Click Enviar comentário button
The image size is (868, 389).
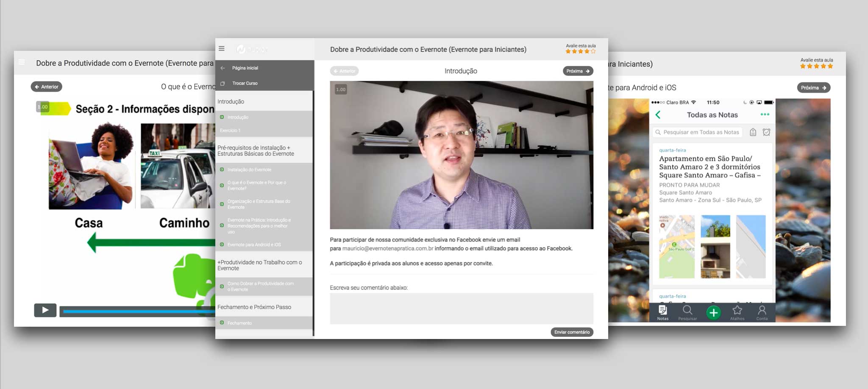[572, 332]
